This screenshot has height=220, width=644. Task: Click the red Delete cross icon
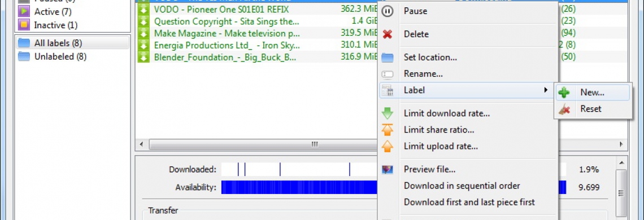click(388, 34)
